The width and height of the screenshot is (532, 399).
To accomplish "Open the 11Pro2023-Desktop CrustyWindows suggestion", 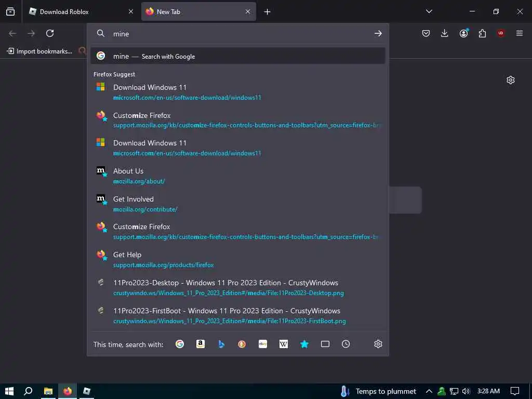I will click(238, 288).
